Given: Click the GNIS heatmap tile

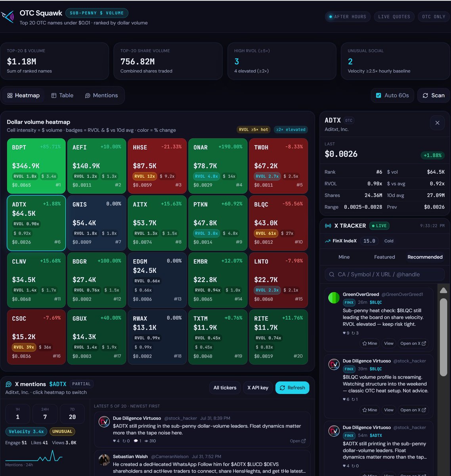Looking at the screenshot, I should point(97,223).
